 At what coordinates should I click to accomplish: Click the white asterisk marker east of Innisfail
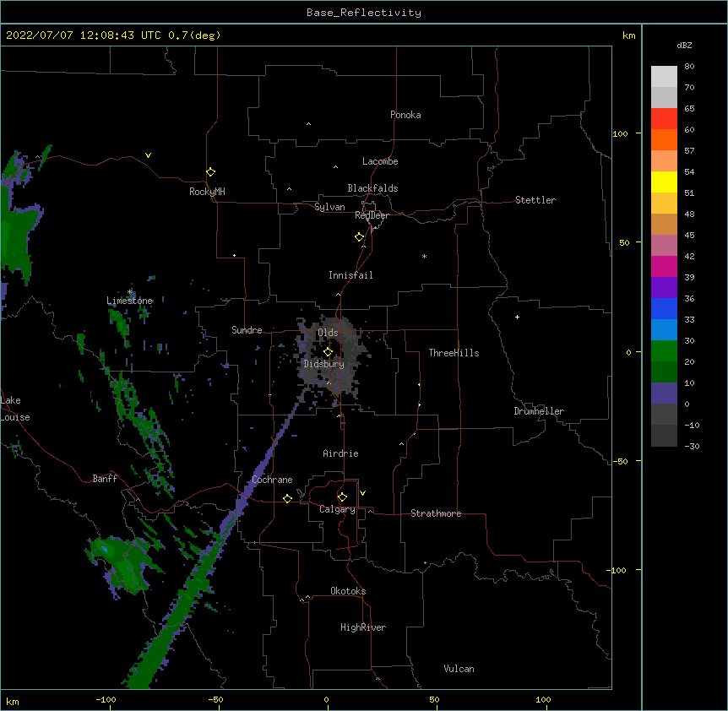[x=424, y=256]
